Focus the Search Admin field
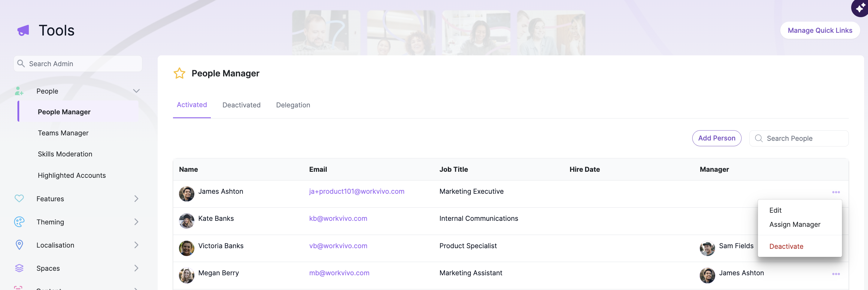 pos(78,63)
